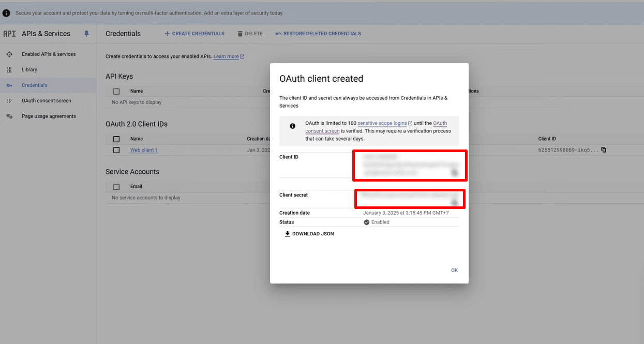Screen dimensions: 644x344
Task: Click the Creation date value in dialog
Action: pos(406,213)
